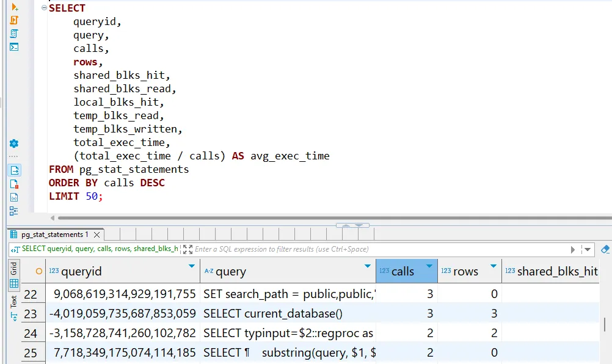The image size is (612, 364).
Task: Run the SQL statement in a new tab
Action: pyautogui.click(x=15, y=7)
